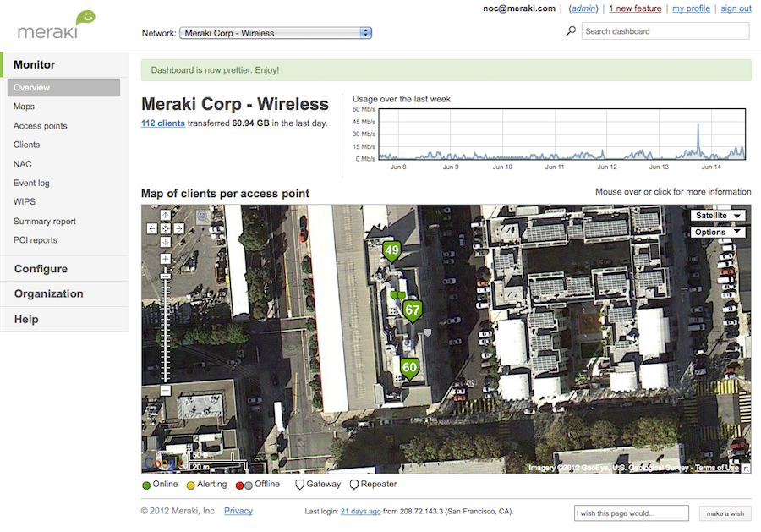Click the search magnifier icon
This screenshot has width=761, height=532.
pos(572,31)
